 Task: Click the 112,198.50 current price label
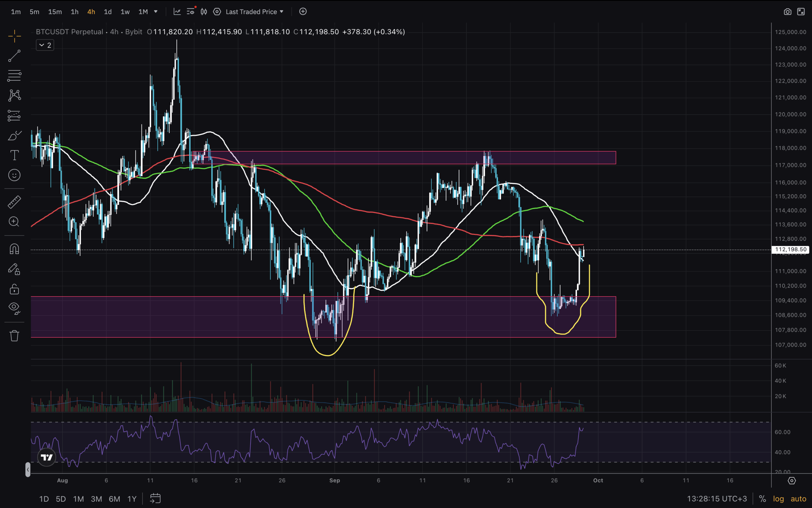click(x=790, y=249)
